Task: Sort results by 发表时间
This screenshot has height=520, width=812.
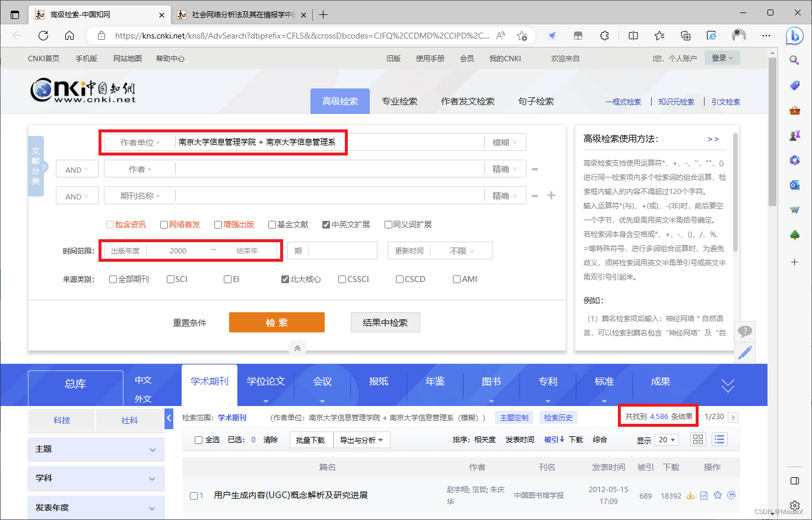Action: tap(519, 440)
